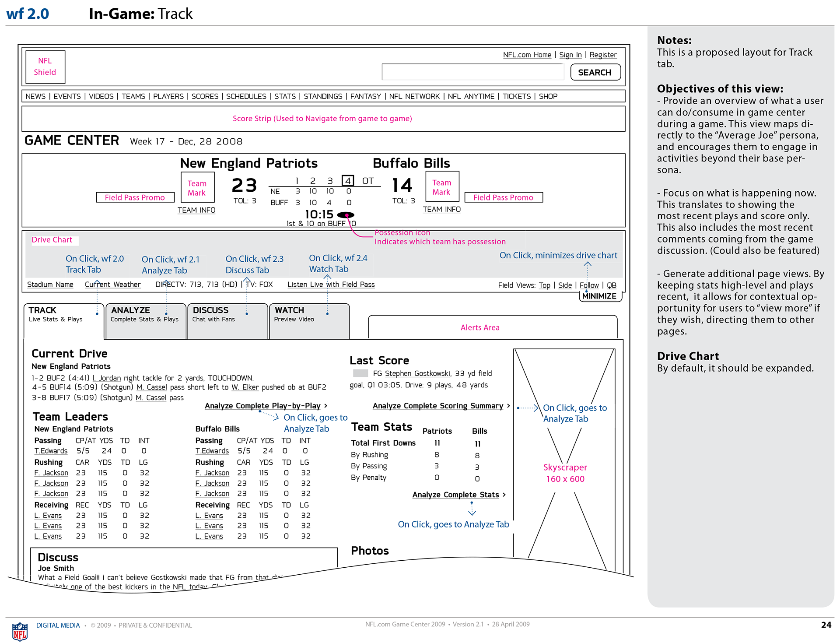Click the DIGITAL MEDIA footer text
This screenshot has height=643, width=840.
coord(58,625)
